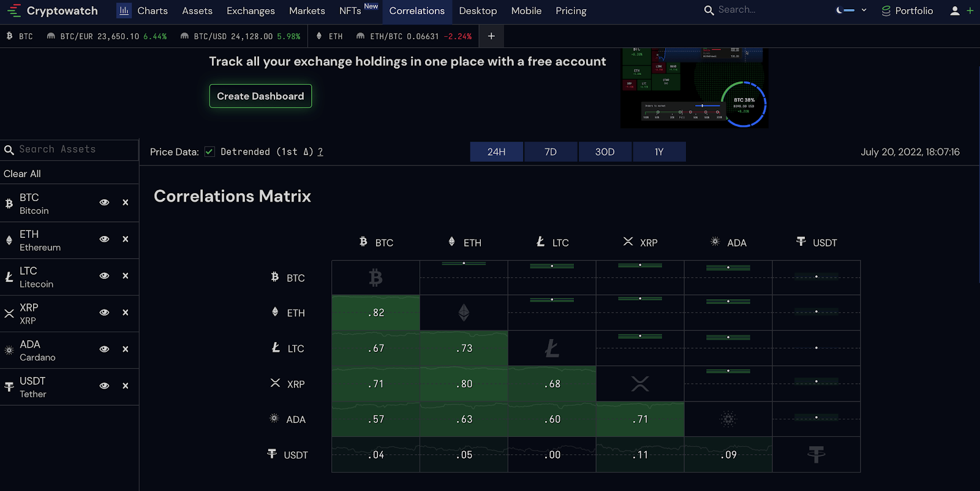Remove BTC from the asset list

pyautogui.click(x=126, y=202)
